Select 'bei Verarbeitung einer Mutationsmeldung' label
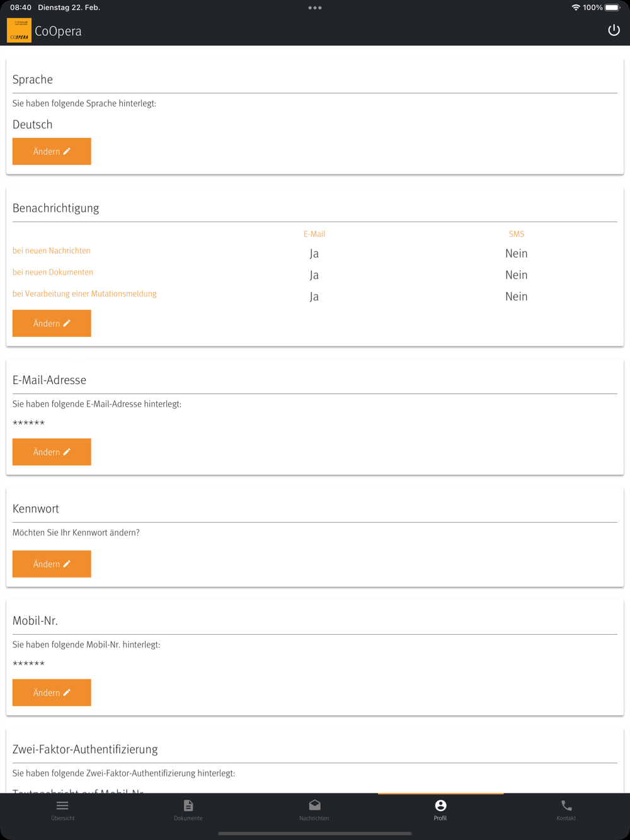Viewport: 630px width, 840px height. (84, 293)
